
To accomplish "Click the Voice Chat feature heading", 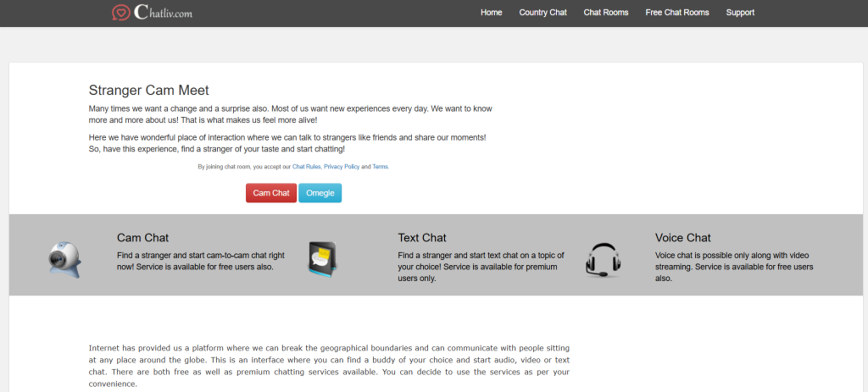I will pyautogui.click(x=682, y=238).
